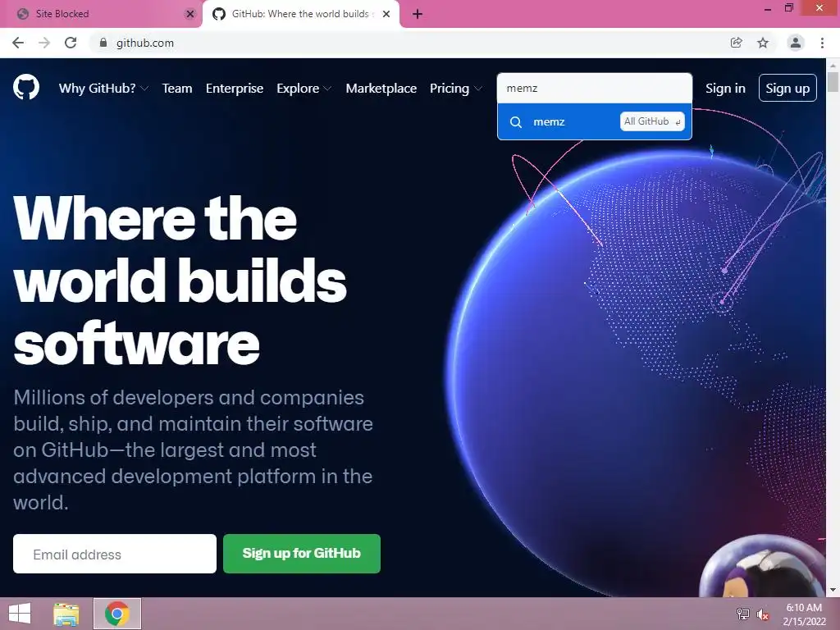Share this page icon in address bar
The width and height of the screenshot is (840, 630).
(x=737, y=43)
